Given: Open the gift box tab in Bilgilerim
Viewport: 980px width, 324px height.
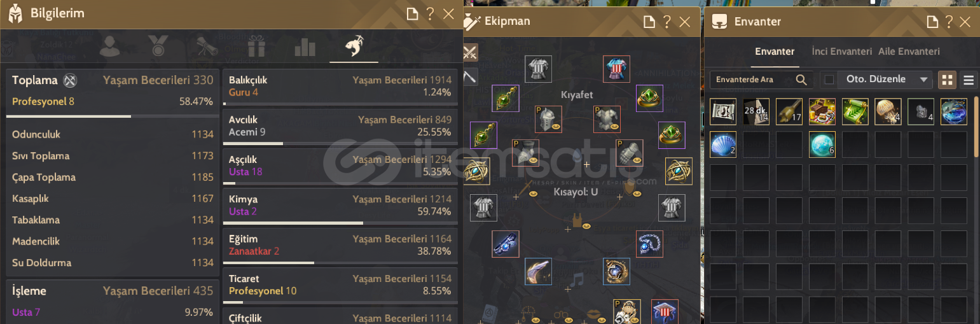Looking at the screenshot, I should click(x=256, y=46).
